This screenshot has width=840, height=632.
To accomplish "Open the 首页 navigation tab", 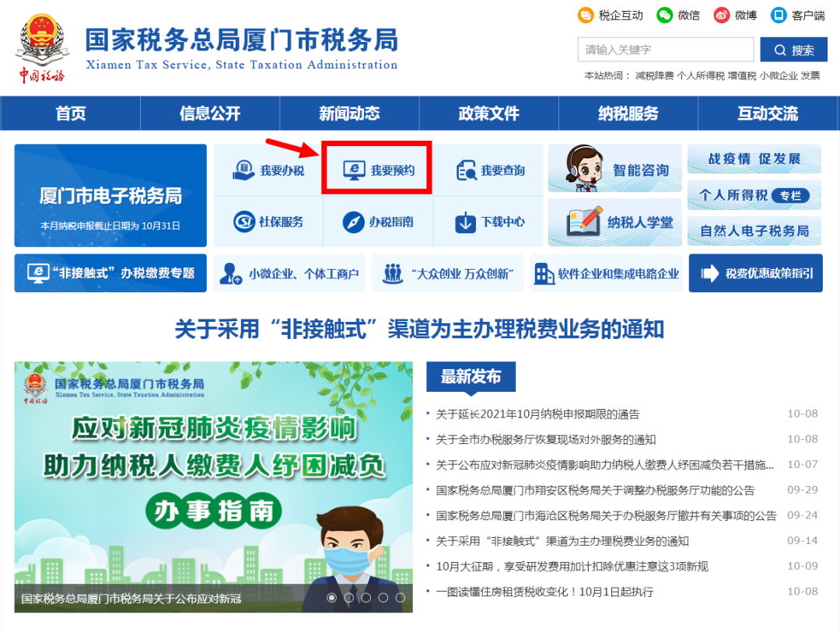I will 71,113.
